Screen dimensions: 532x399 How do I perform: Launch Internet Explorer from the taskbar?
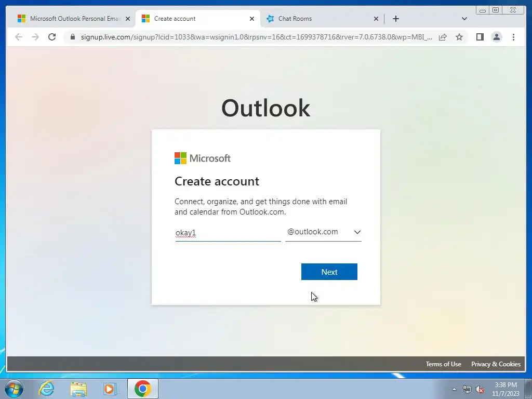46,389
